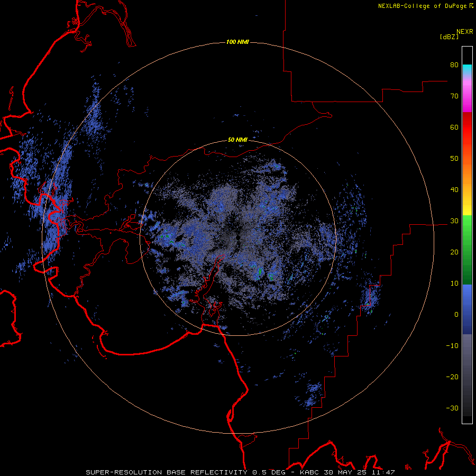Screen dimensions: 476x476
Task: Select the 40 dBZ scale value
Action: tap(454, 190)
